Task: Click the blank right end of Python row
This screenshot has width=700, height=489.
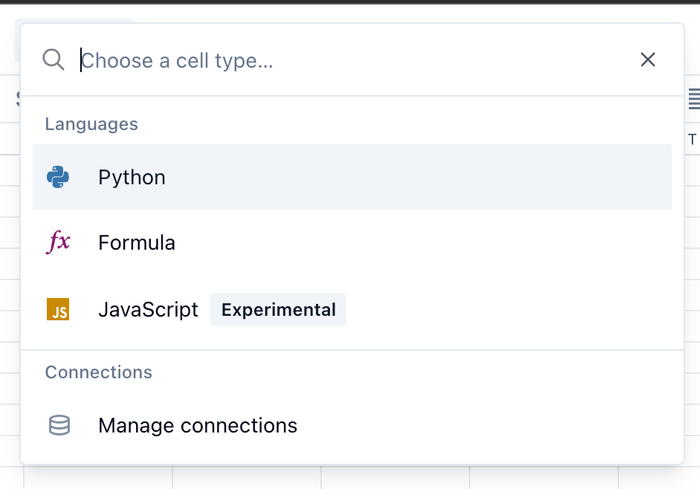Action: coord(600,177)
